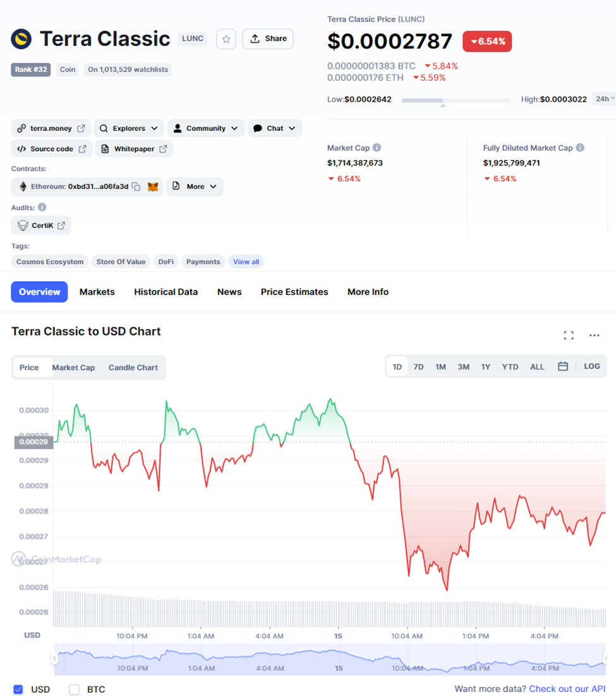616x696 pixels.
Task: Change the 24h range dropdown
Action: click(605, 99)
